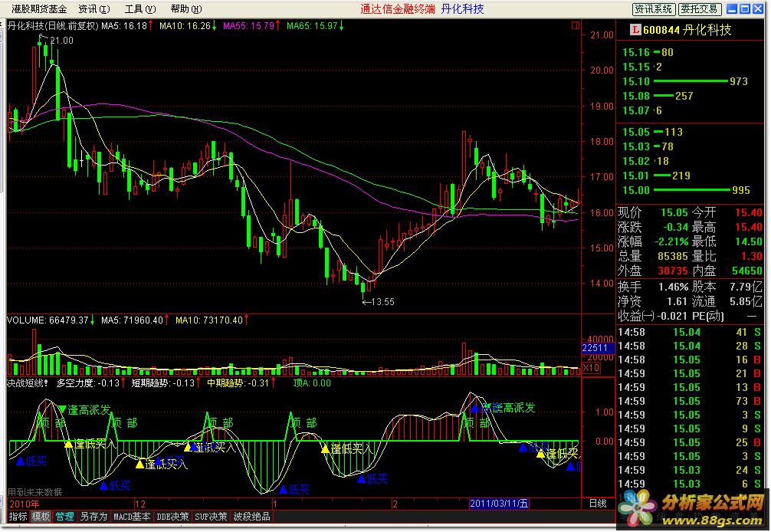
Task: Click the 多空力度: -0.13 label
Action: (88, 383)
